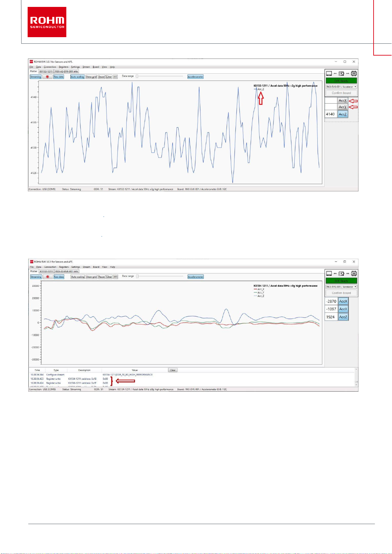Disable Auto scaling in the upper window
This screenshot has height=554, width=392.
(x=78, y=77)
